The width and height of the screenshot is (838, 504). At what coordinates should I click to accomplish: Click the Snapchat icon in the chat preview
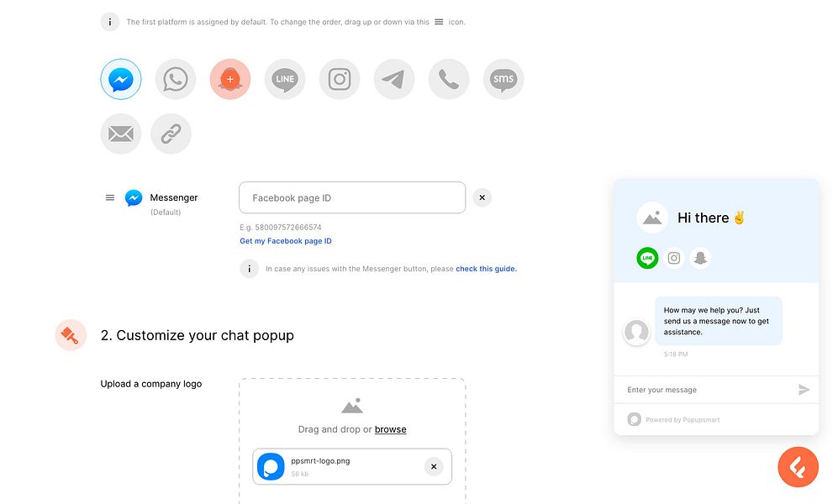(701, 258)
